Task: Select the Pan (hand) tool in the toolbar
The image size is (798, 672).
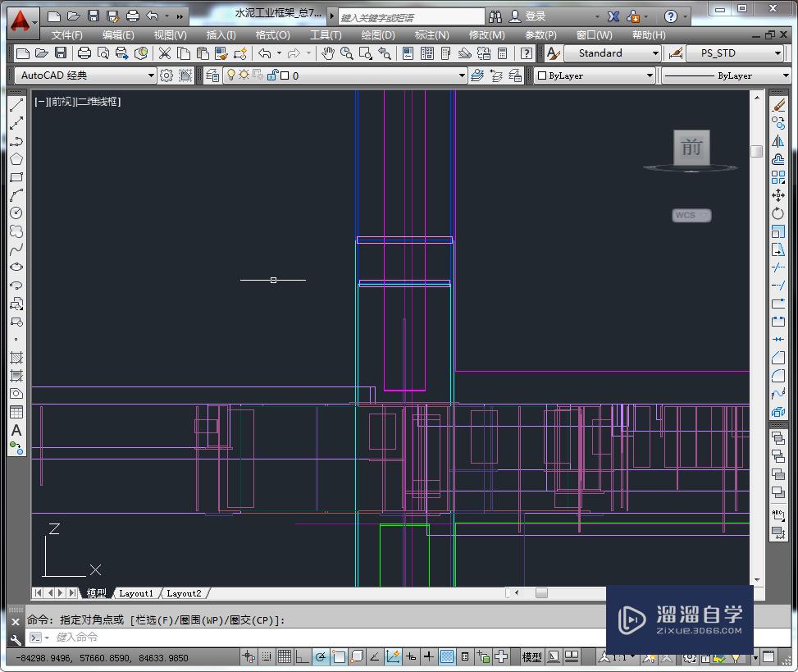Action: (x=326, y=53)
